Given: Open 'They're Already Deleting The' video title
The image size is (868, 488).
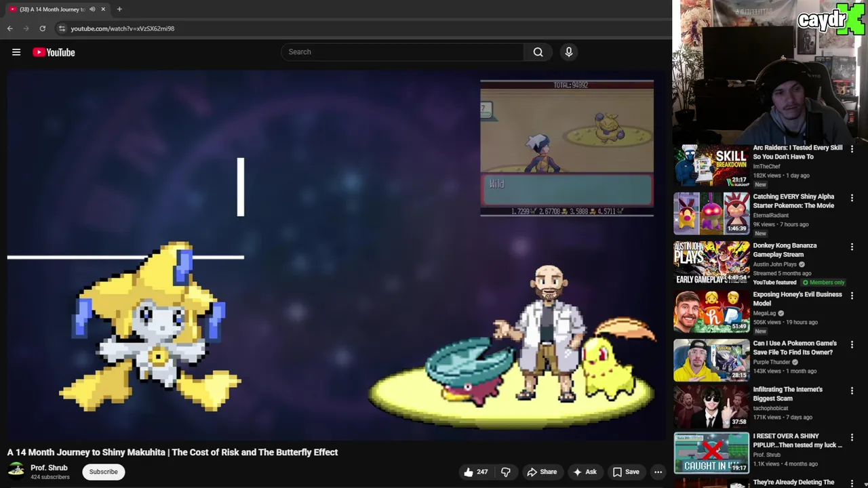Looking at the screenshot, I should [793, 483].
